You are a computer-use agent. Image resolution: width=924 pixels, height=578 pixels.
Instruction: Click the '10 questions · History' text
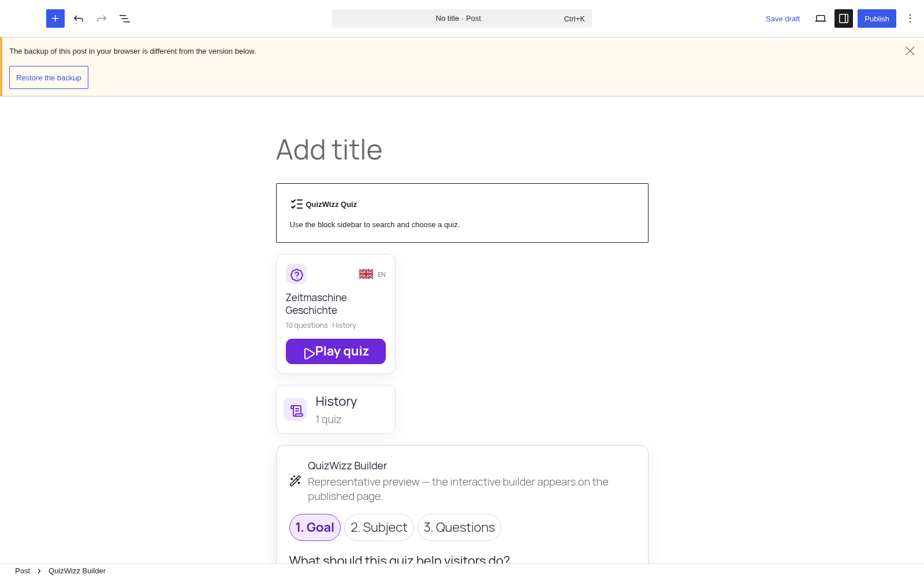[x=321, y=325]
